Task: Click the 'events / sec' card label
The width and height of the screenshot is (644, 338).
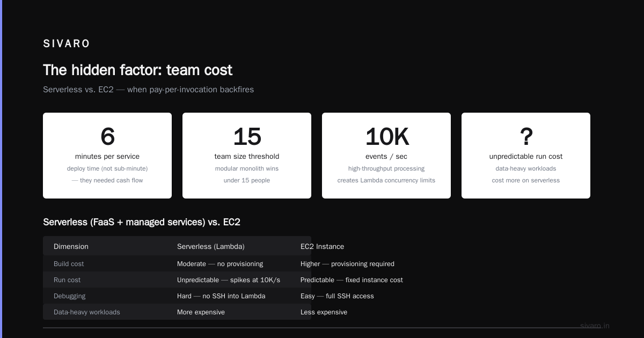Action: tap(386, 157)
